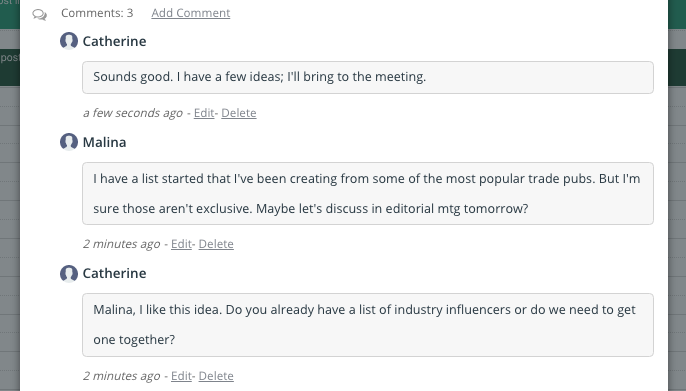The height and width of the screenshot is (391, 686).
Task: Open the Add Comment link
Action: tap(191, 13)
